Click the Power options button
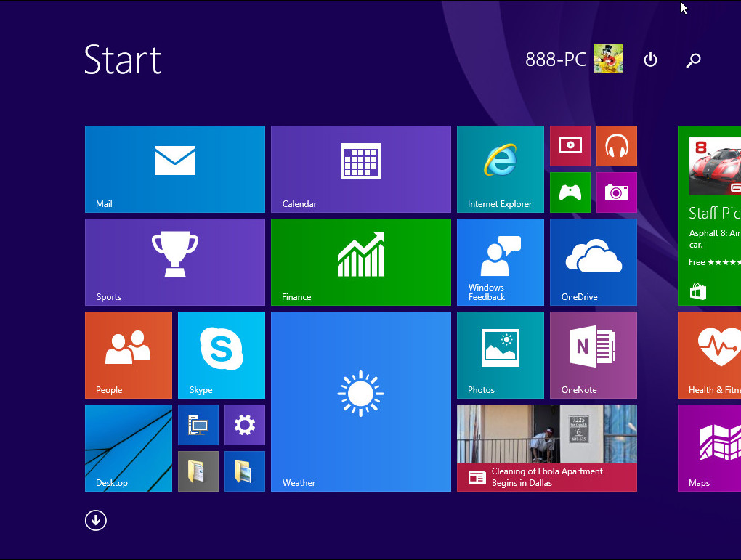 point(650,60)
